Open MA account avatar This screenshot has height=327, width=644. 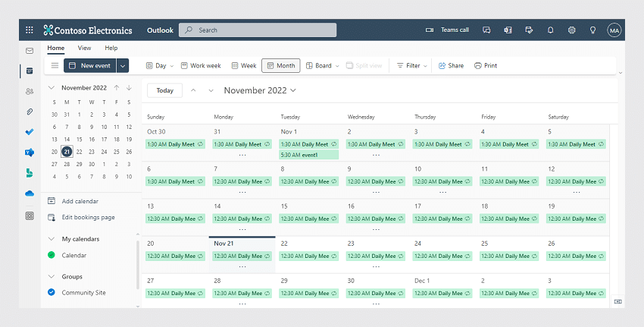[x=614, y=30]
